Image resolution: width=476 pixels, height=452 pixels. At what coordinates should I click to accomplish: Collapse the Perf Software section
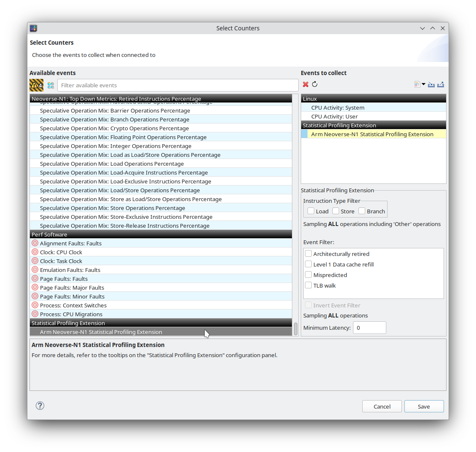click(161, 234)
